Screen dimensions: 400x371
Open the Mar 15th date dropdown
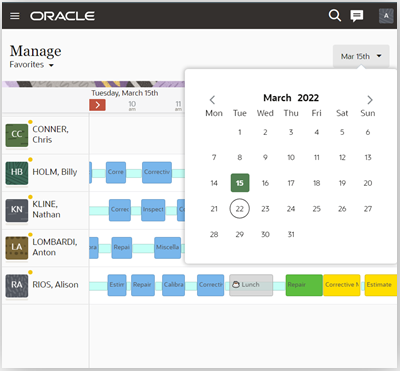(x=361, y=56)
